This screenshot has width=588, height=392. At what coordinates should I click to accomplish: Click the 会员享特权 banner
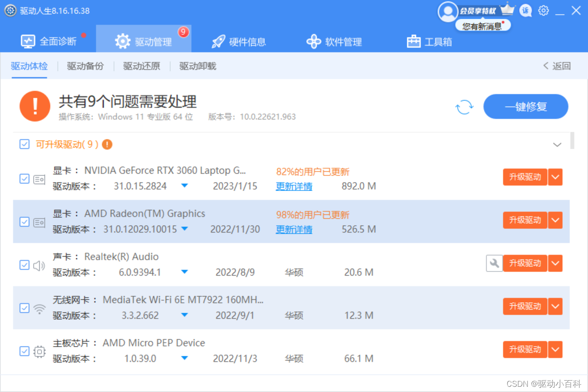coord(478,11)
